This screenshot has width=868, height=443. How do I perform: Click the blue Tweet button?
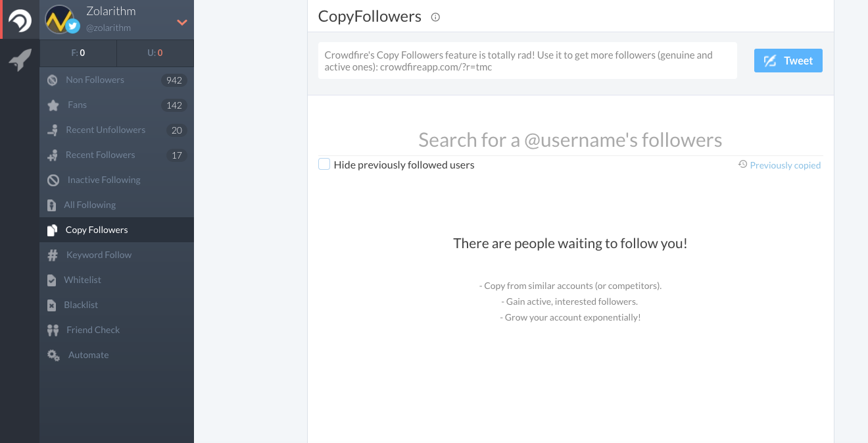click(788, 61)
